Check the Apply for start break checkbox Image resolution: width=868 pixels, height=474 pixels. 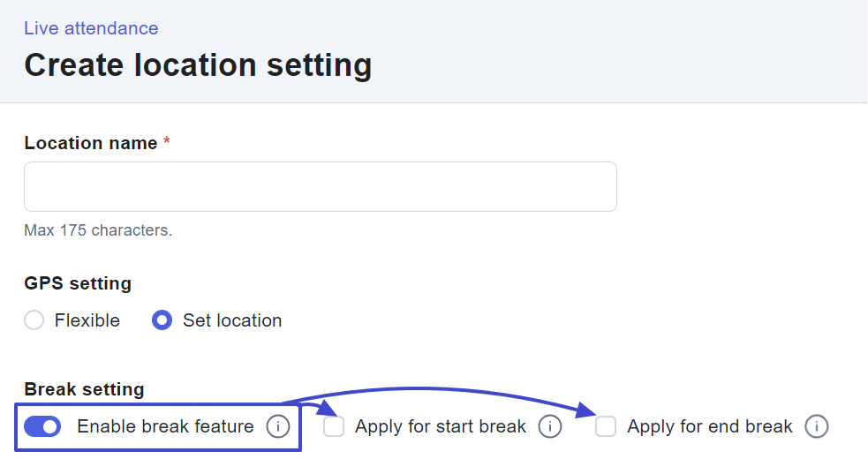pos(334,427)
